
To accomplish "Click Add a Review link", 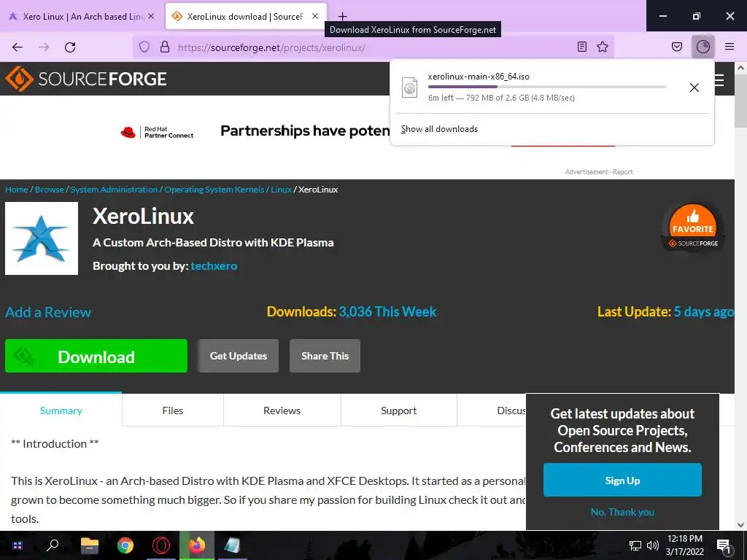I will point(48,312).
